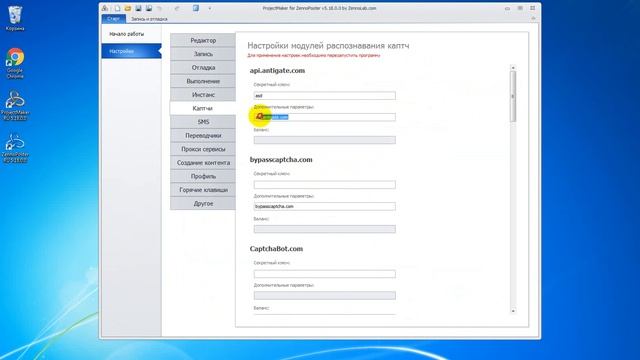Click the bypasscaptcha.com balance field
640x360 pixels.
coord(324,229)
